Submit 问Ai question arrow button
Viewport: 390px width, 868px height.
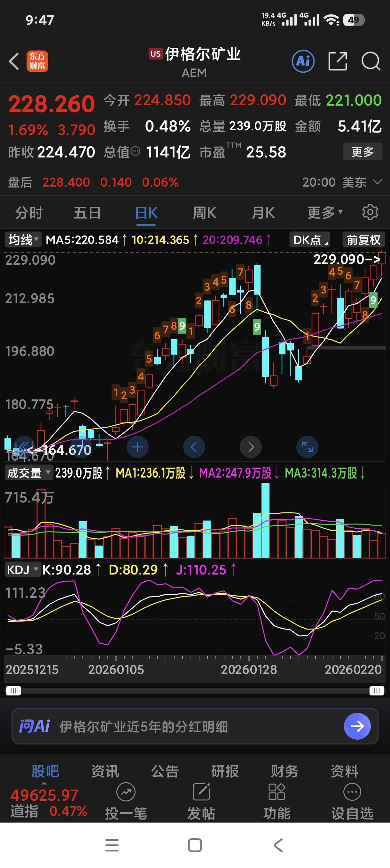[x=357, y=726]
